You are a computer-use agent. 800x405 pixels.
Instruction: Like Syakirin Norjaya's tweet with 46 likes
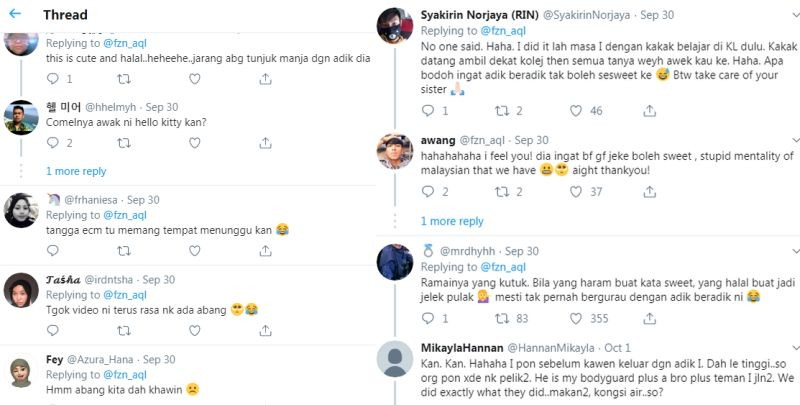(x=569, y=110)
